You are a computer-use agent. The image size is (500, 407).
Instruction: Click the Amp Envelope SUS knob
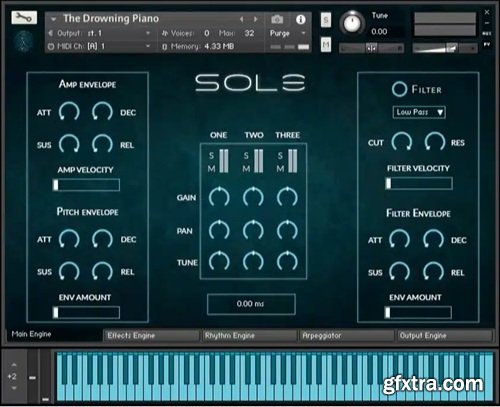pos(69,144)
